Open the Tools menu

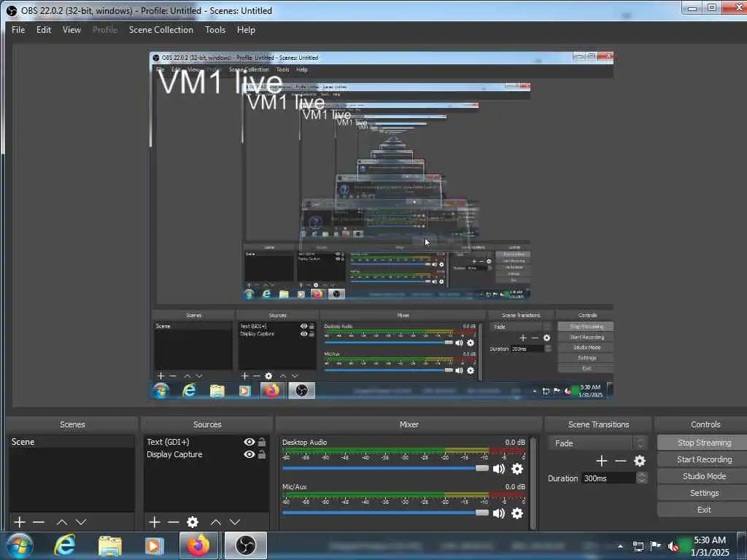215,29
